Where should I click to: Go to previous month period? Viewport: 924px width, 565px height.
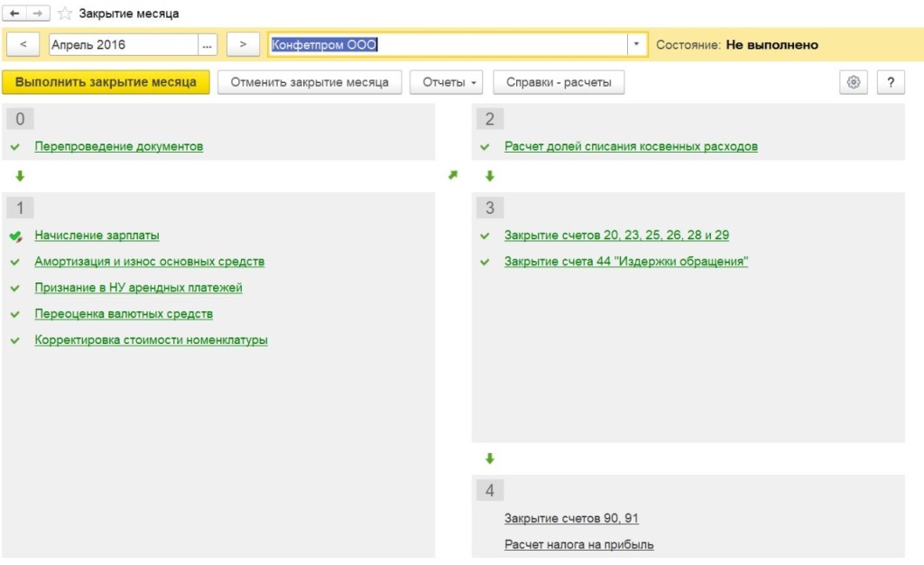tap(23, 44)
